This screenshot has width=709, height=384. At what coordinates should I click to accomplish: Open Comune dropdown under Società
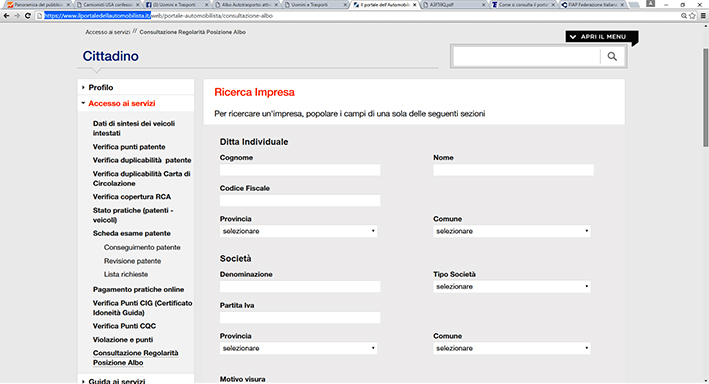coord(512,348)
